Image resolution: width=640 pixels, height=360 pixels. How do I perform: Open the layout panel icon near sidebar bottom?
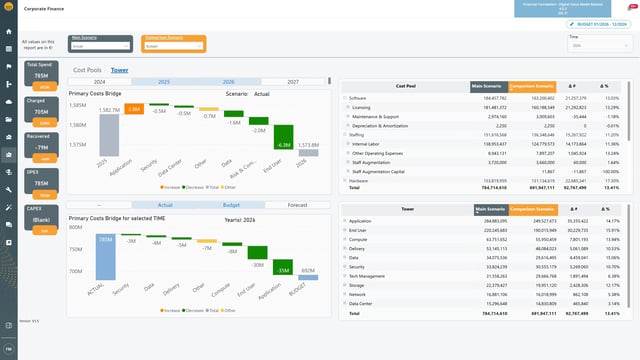(9, 325)
